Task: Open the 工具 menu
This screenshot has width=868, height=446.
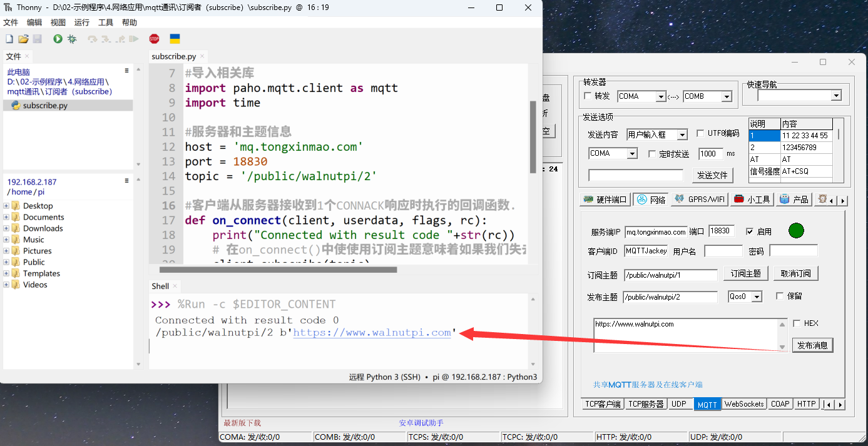Action: [x=106, y=23]
